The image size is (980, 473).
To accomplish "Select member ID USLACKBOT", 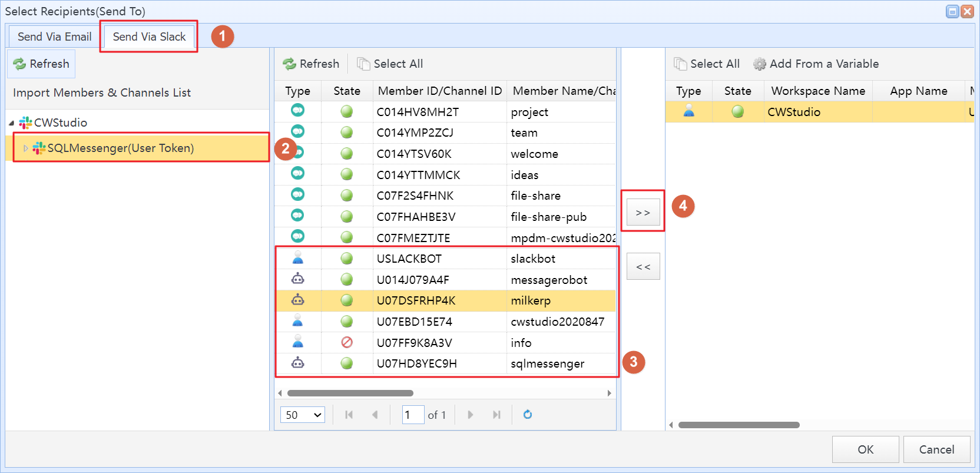I will point(409,259).
